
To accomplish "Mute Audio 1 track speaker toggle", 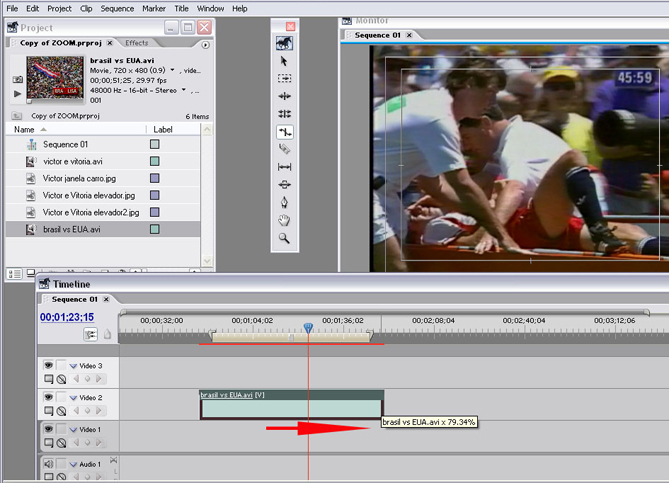I will [47, 465].
